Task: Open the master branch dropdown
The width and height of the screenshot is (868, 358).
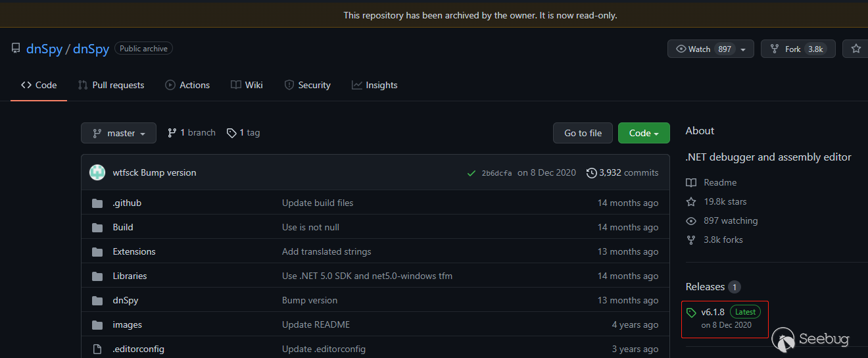Action: coord(118,133)
